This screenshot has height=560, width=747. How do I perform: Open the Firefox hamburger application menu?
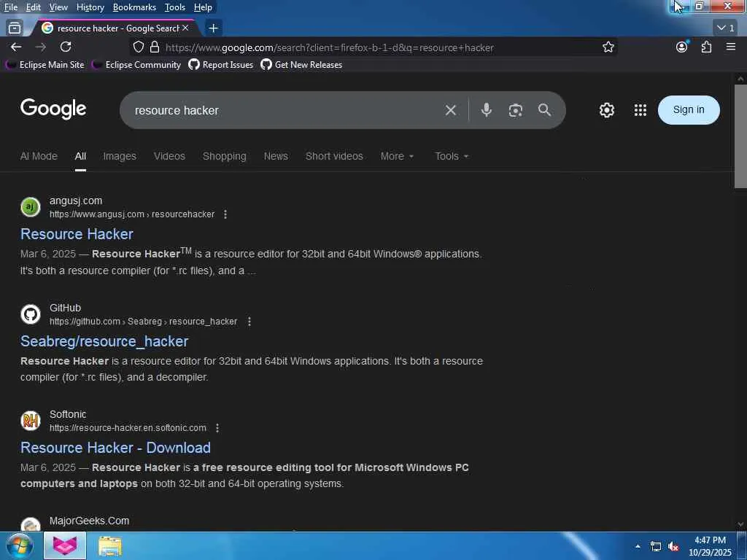click(x=731, y=47)
